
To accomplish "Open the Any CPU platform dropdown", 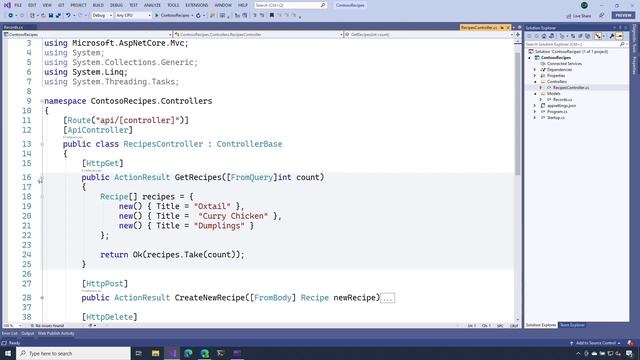I will pyautogui.click(x=133, y=16).
